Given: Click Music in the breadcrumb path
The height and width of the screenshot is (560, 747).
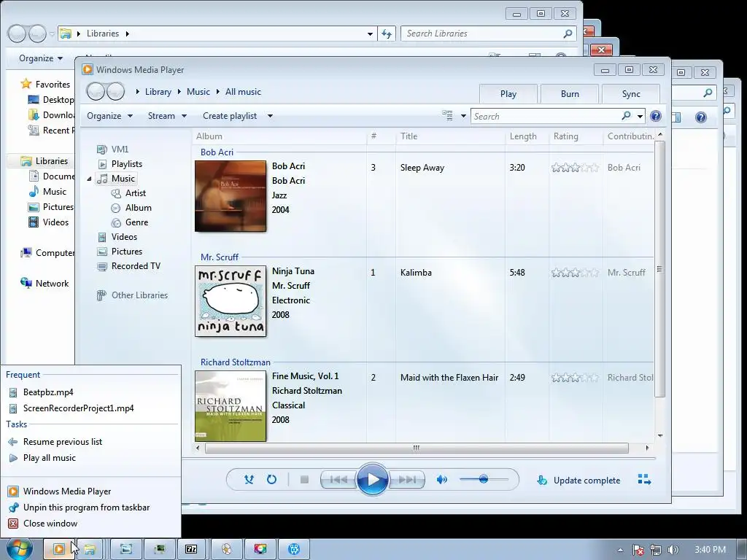Looking at the screenshot, I should pos(198,92).
